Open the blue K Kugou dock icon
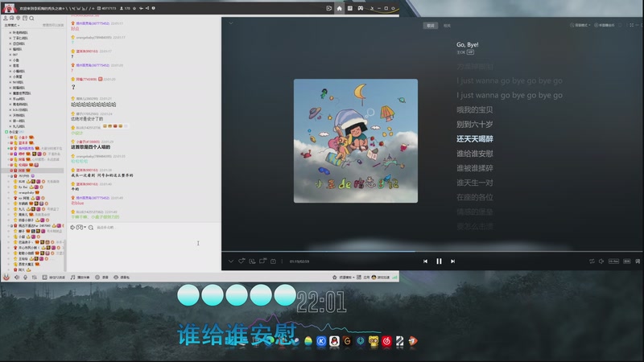The width and height of the screenshot is (644, 362). [321, 341]
